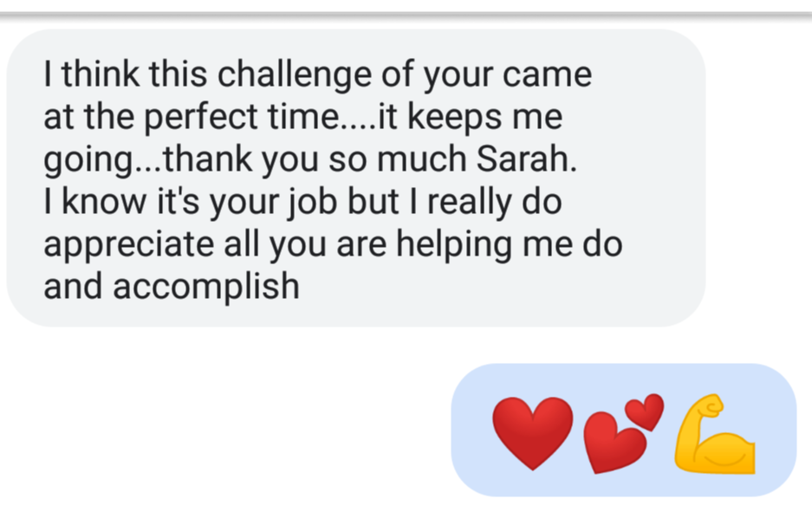This screenshot has width=812, height=531.
Task: Click the word "appreciate" in the message
Action: tap(128, 244)
